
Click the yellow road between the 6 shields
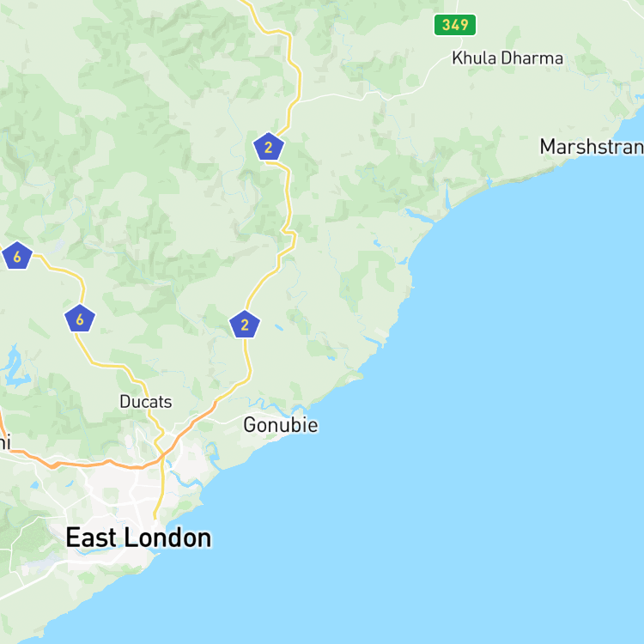(62, 271)
